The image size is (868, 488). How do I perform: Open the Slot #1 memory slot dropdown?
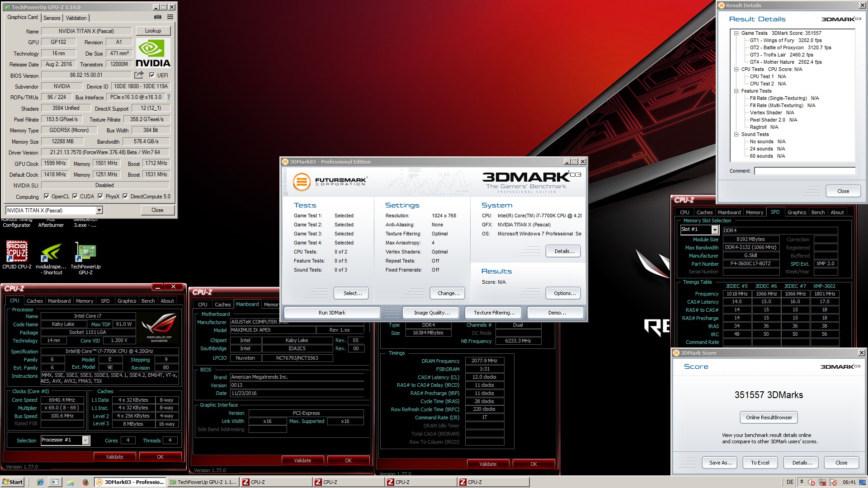(x=715, y=230)
